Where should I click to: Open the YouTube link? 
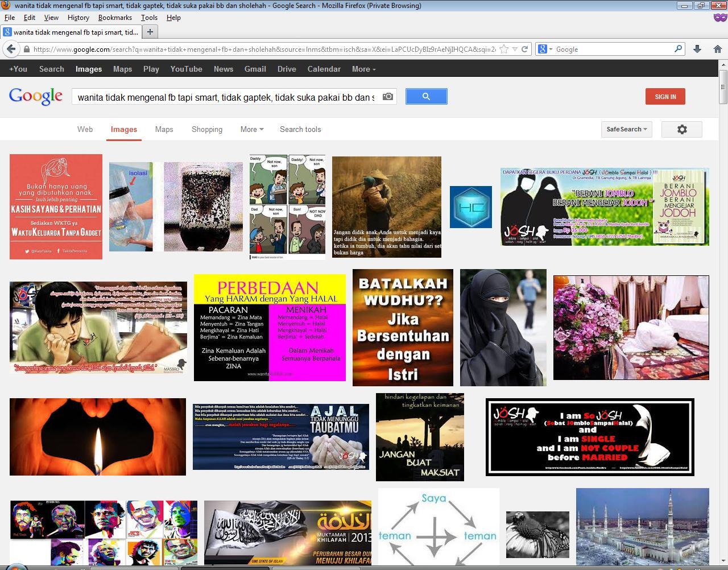(187, 69)
